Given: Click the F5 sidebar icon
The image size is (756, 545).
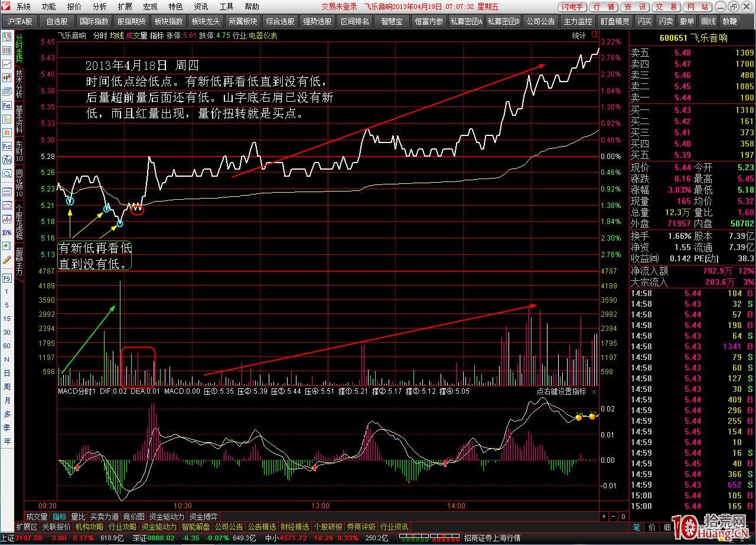Looking at the screenshot, I should [x=7, y=278].
